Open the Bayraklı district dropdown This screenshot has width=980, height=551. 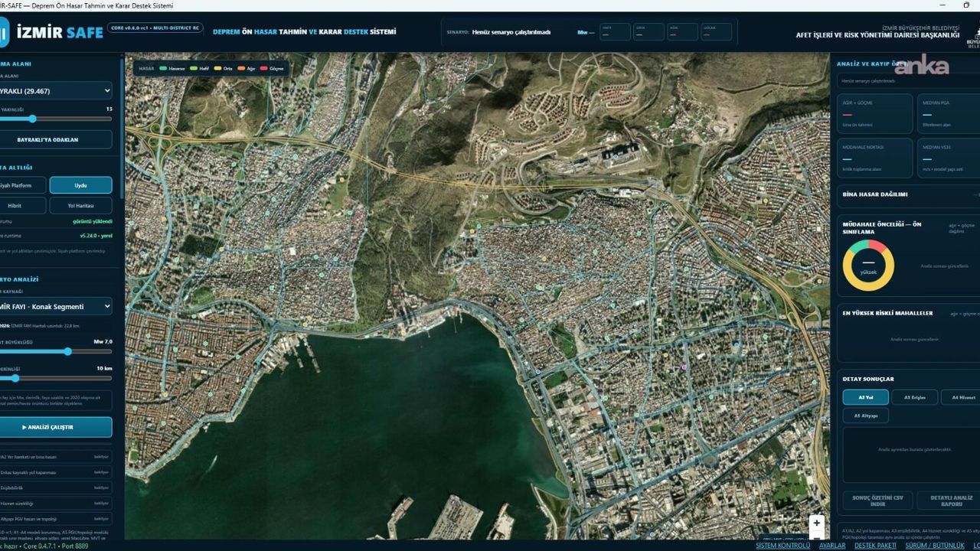pos(55,91)
